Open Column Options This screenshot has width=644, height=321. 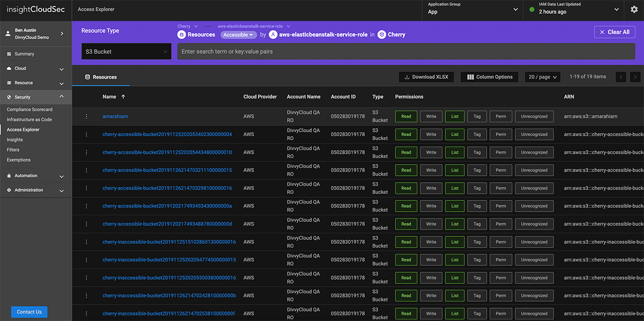coord(489,77)
